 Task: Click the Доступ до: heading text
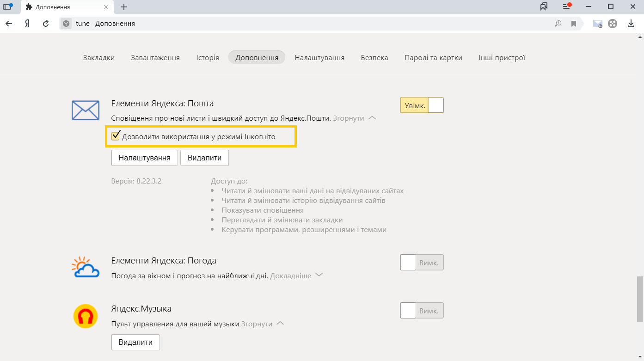point(229,181)
